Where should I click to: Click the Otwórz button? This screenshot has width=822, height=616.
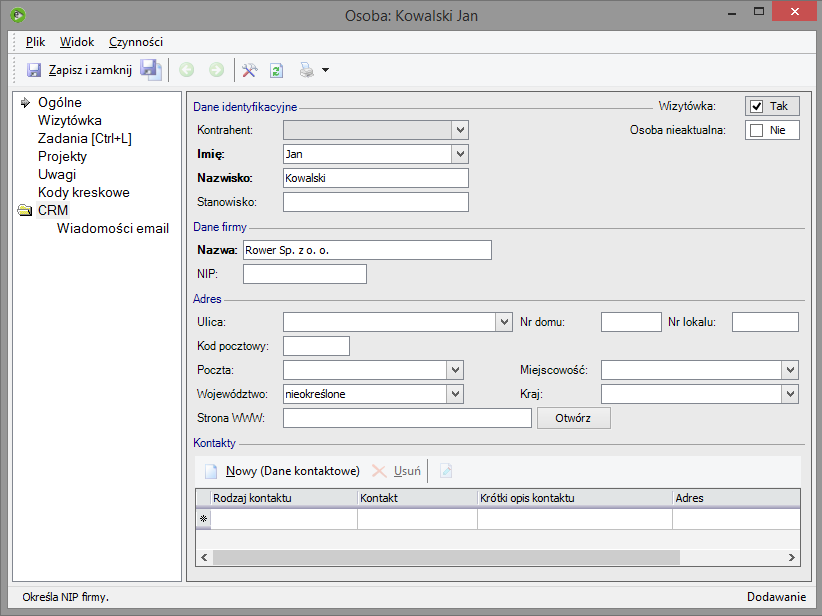point(574,418)
